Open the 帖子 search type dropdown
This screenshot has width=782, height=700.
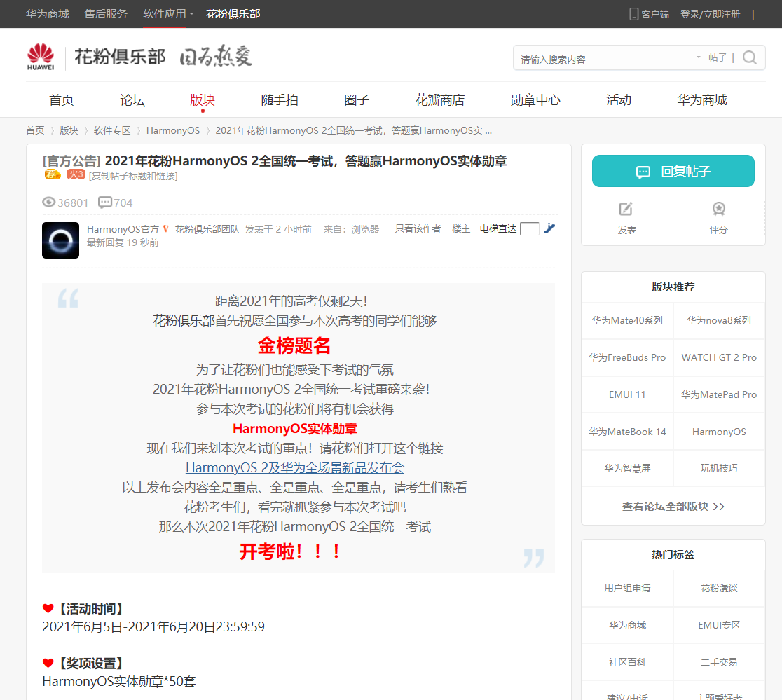tap(712, 58)
